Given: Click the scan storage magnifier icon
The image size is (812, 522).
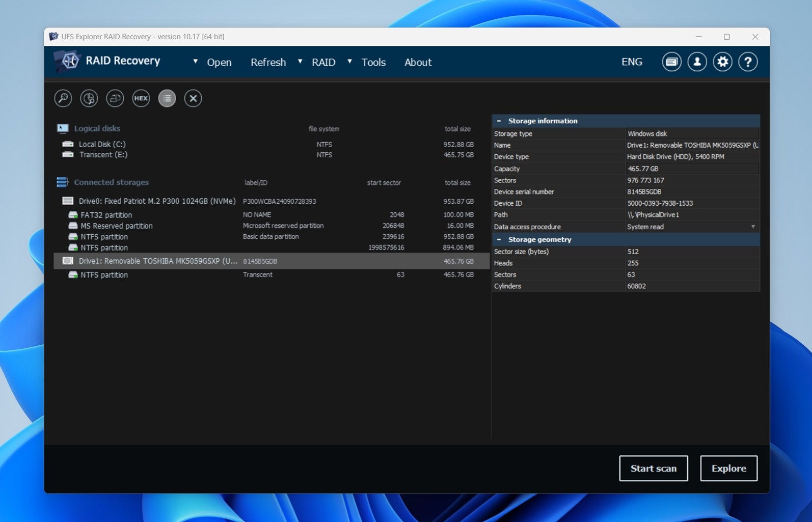Looking at the screenshot, I should pos(63,98).
